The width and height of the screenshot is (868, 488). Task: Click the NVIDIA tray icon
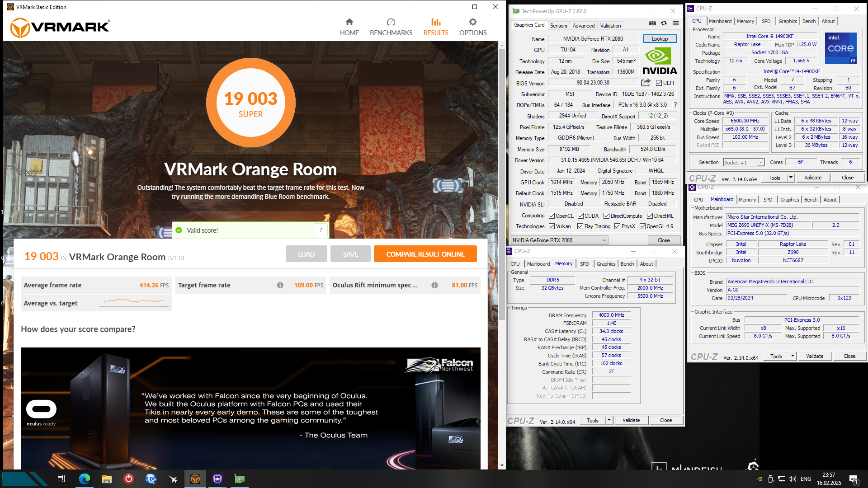tap(760, 479)
